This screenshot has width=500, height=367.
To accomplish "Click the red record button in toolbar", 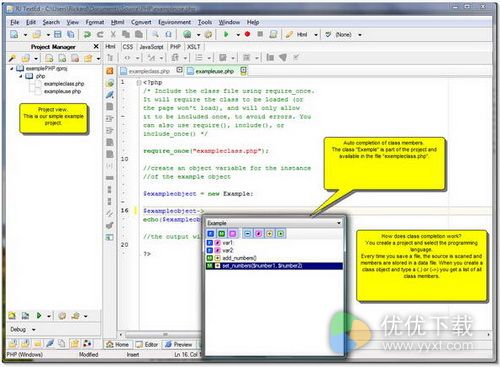I will point(247,34).
